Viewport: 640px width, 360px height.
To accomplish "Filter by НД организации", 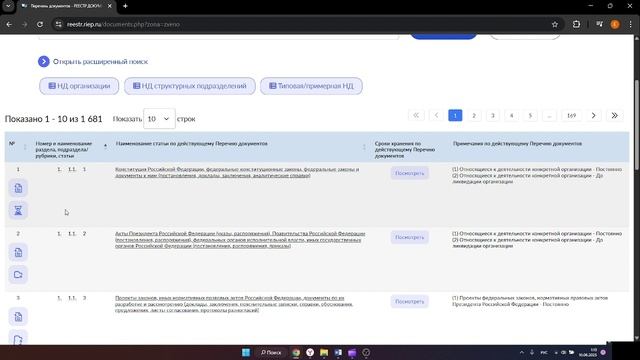I will pos(79,86).
